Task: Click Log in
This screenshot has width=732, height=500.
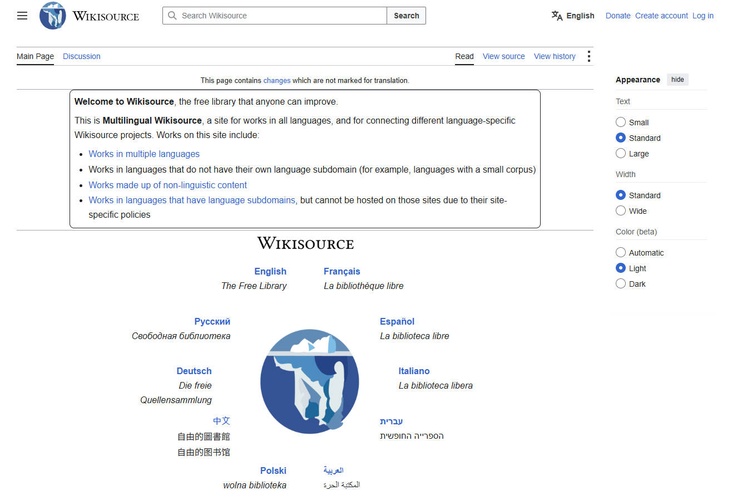Action: coord(703,16)
